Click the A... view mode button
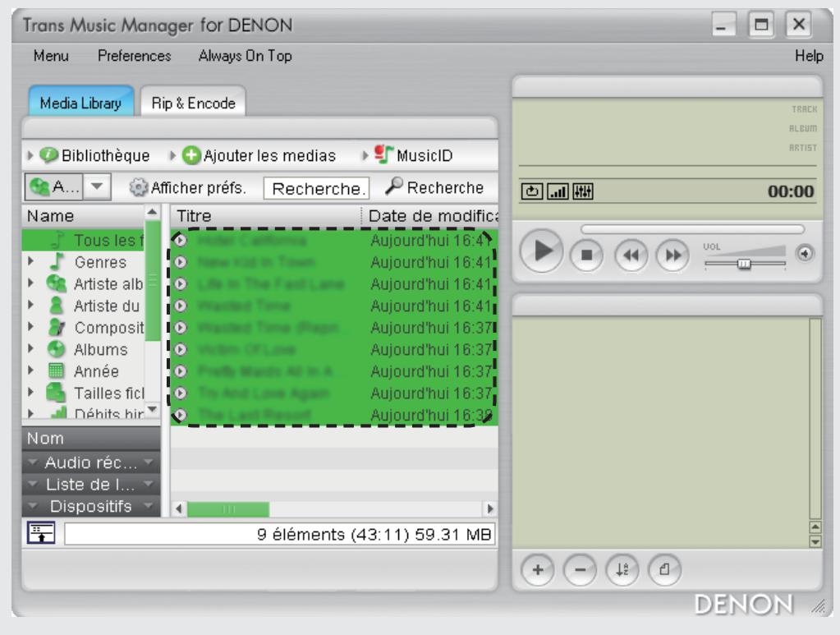This screenshot has width=840, height=635. pyautogui.click(x=53, y=186)
